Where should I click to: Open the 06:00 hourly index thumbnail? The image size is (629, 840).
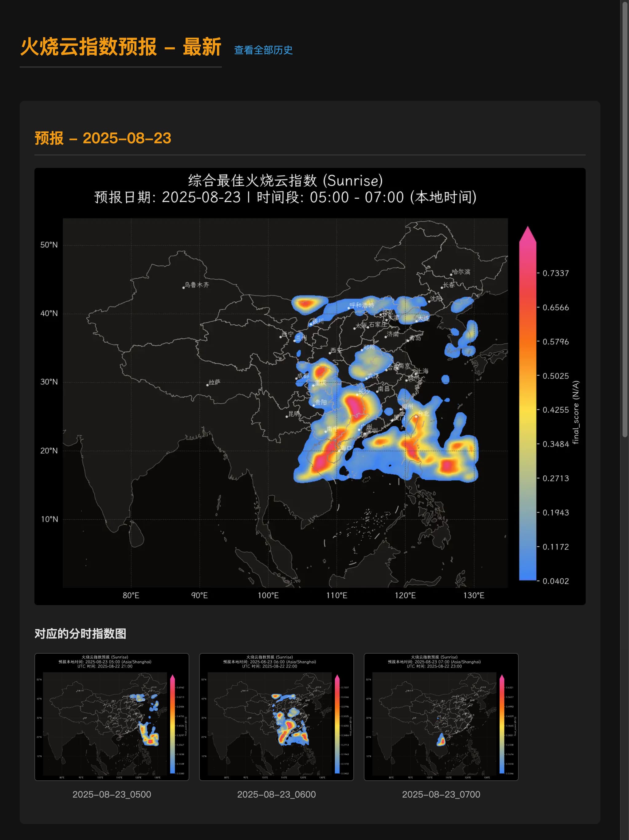pos(276,717)
